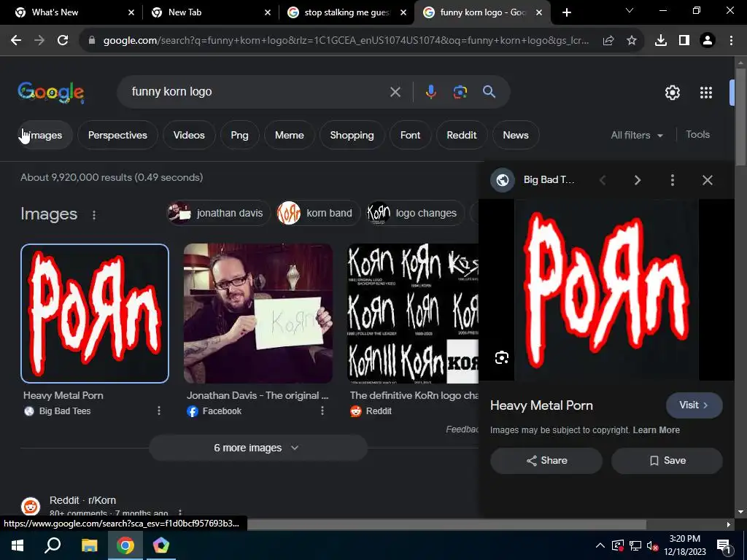Click the magnifying glass search icon
Screen dimensions: 747x560
(x=489, y=92)
